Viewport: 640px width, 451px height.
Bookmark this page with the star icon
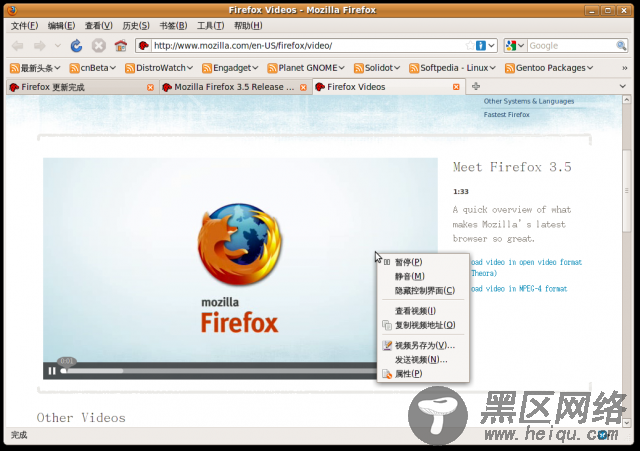tap(470, 46)
